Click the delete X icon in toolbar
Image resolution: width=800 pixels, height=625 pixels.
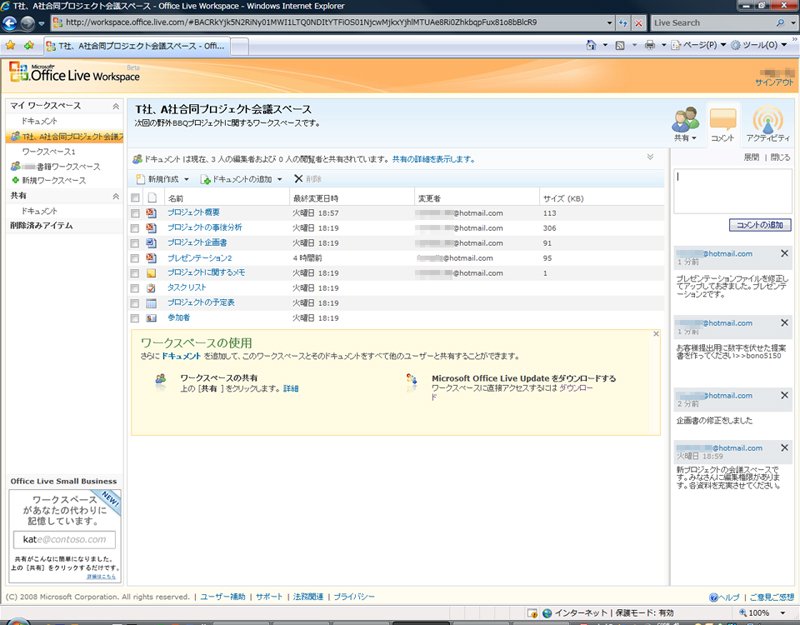pyautogui.click(x=298, y=179)
